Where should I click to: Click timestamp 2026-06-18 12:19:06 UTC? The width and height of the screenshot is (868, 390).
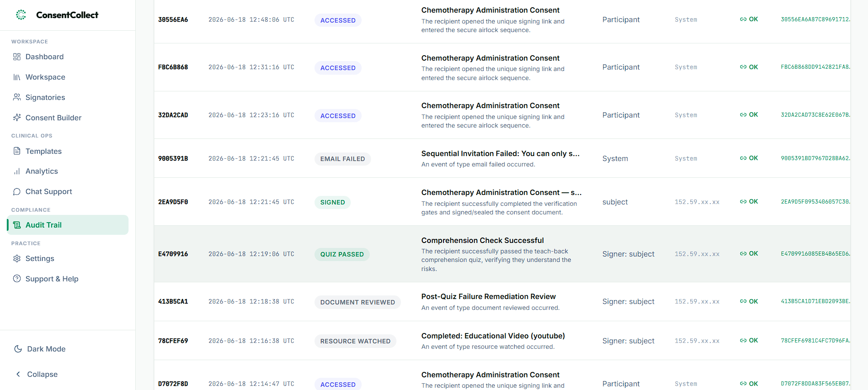251,254
